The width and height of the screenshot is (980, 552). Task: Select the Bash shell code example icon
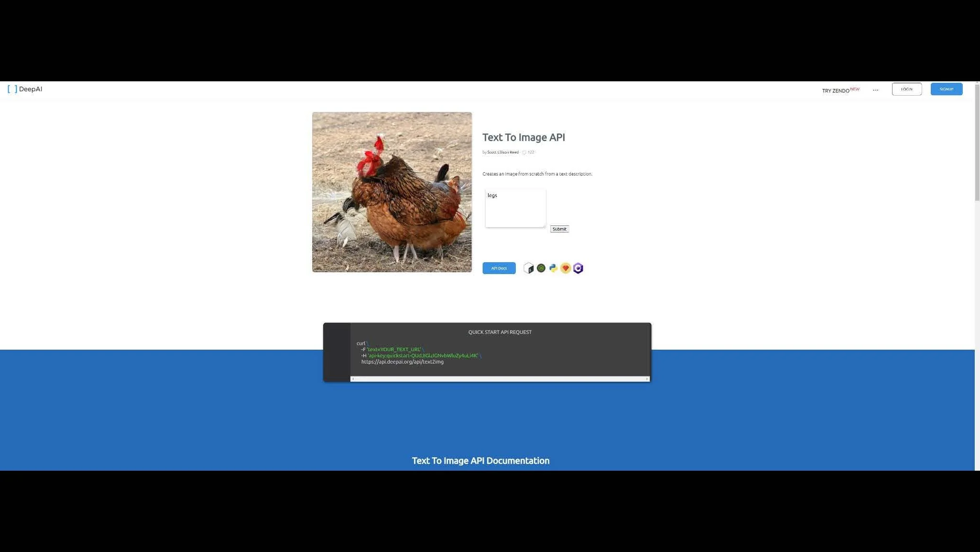528,268
